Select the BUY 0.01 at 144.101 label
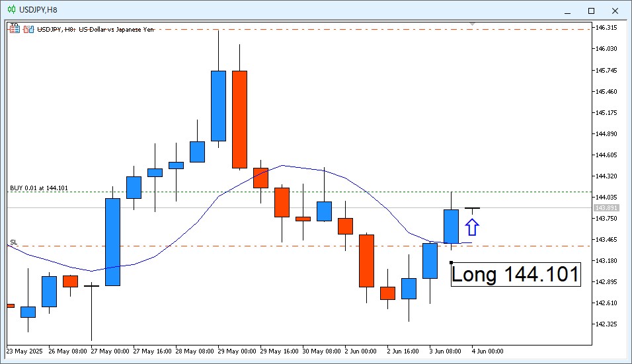 (x=39, y=188)
